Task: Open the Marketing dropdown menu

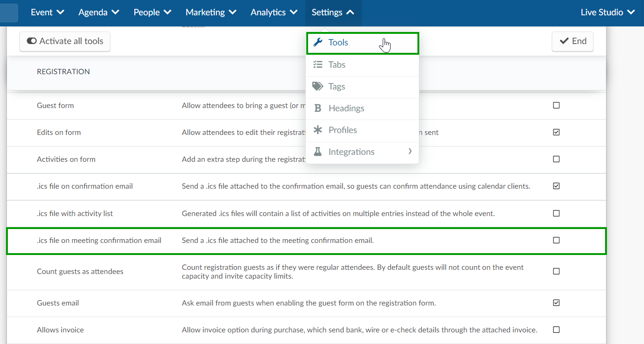Action: pyautogui.click(x=211, y=13)
